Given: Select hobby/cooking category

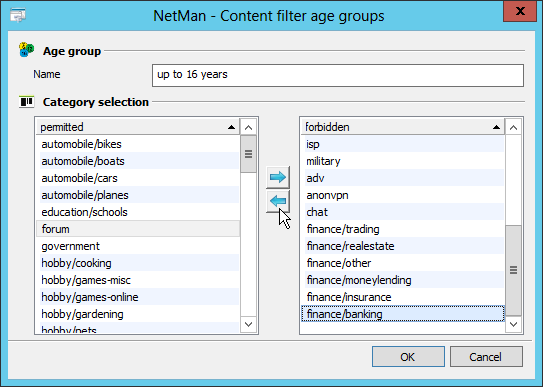Looking at the screenshot, I should tap(138, 263).
